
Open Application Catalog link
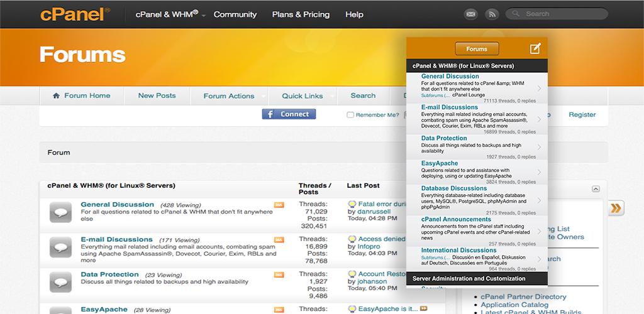514,305
